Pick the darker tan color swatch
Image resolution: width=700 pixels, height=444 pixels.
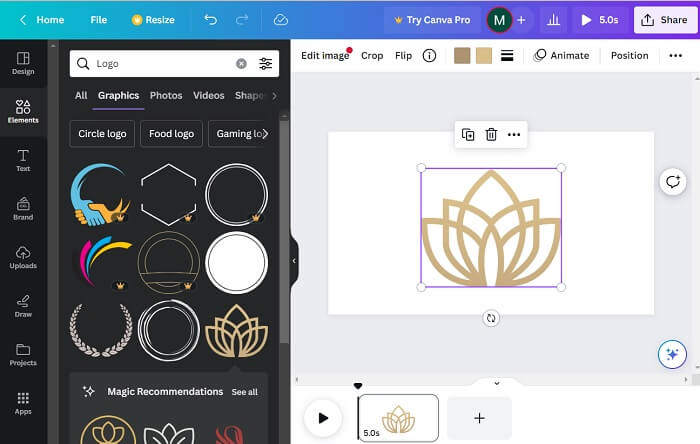click(462, 55)
